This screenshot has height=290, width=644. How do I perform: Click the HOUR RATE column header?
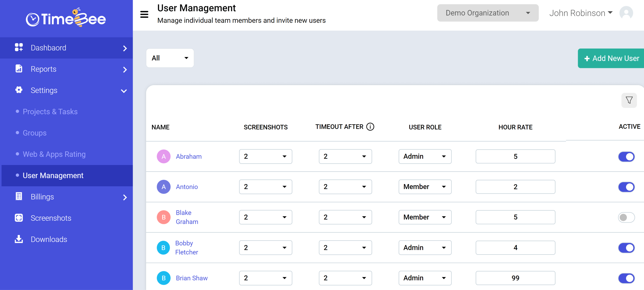point(515,127)
